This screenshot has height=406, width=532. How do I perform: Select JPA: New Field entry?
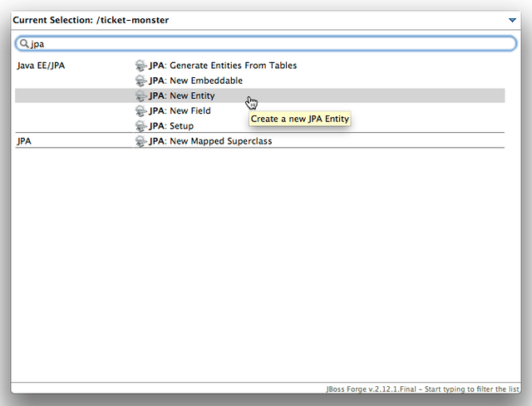tap(180, 110)
